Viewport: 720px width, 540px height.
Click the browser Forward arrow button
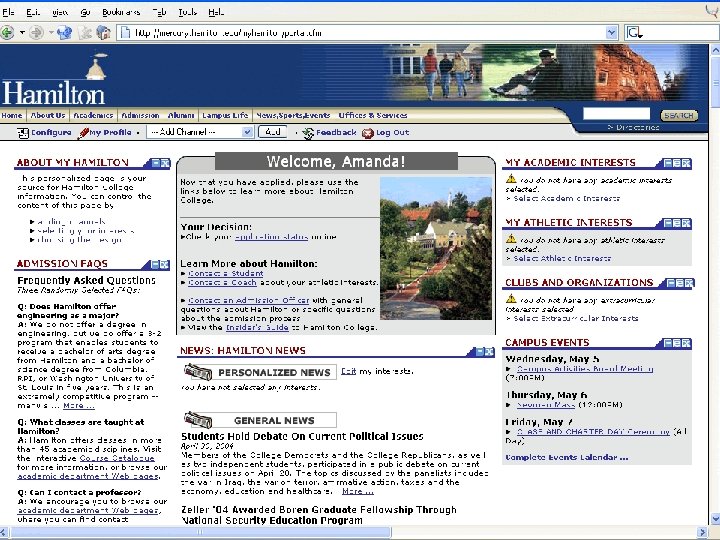tap(36, 33)
